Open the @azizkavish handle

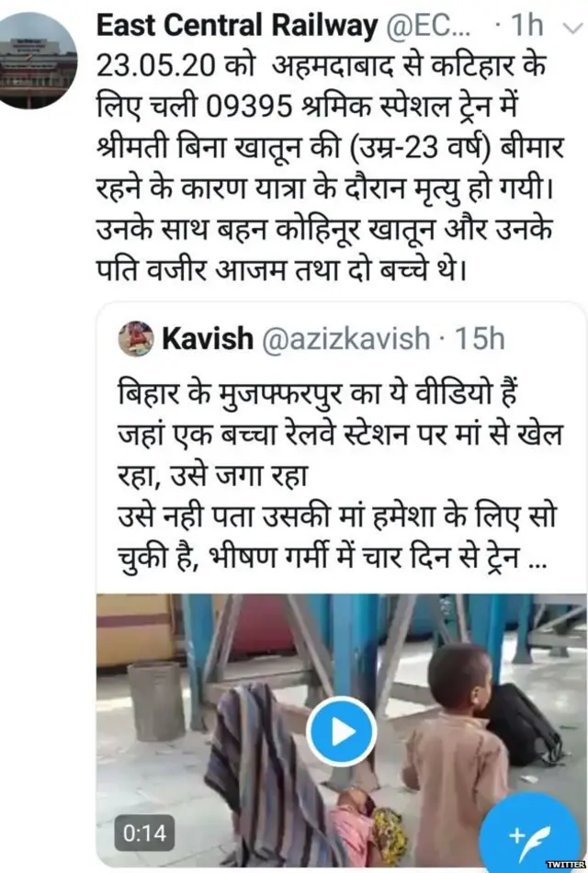[x=345, y=338]
